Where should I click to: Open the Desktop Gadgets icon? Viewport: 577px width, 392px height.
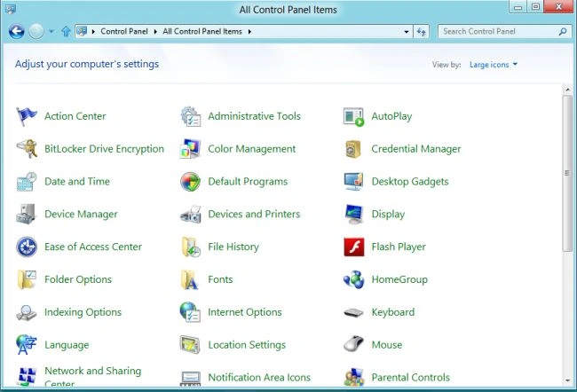[x=354, y=182]
